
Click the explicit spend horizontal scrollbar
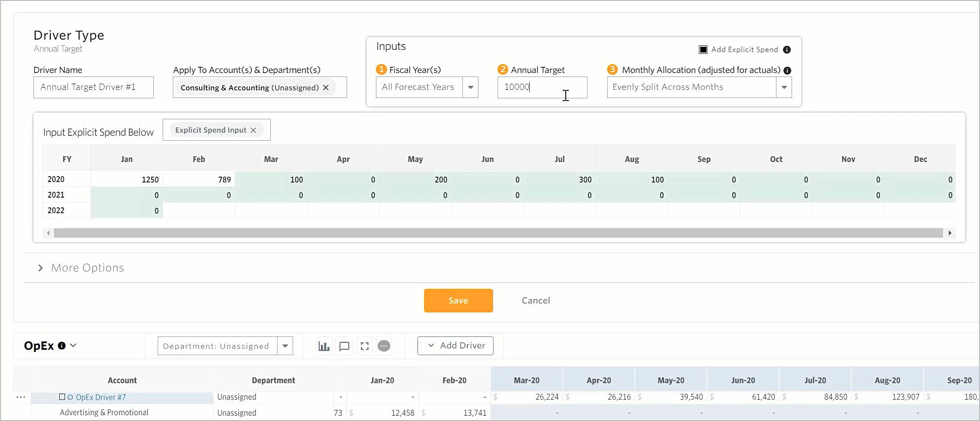coord(498,233)
